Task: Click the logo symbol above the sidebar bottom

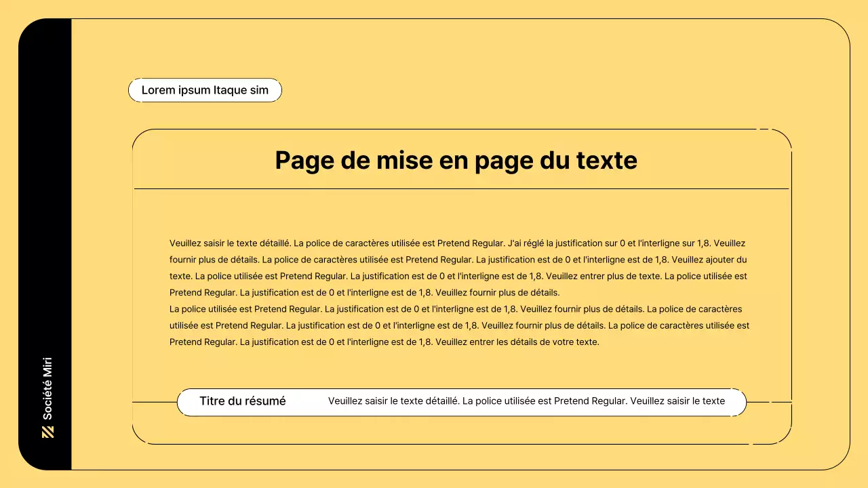Action: [47, 432]
